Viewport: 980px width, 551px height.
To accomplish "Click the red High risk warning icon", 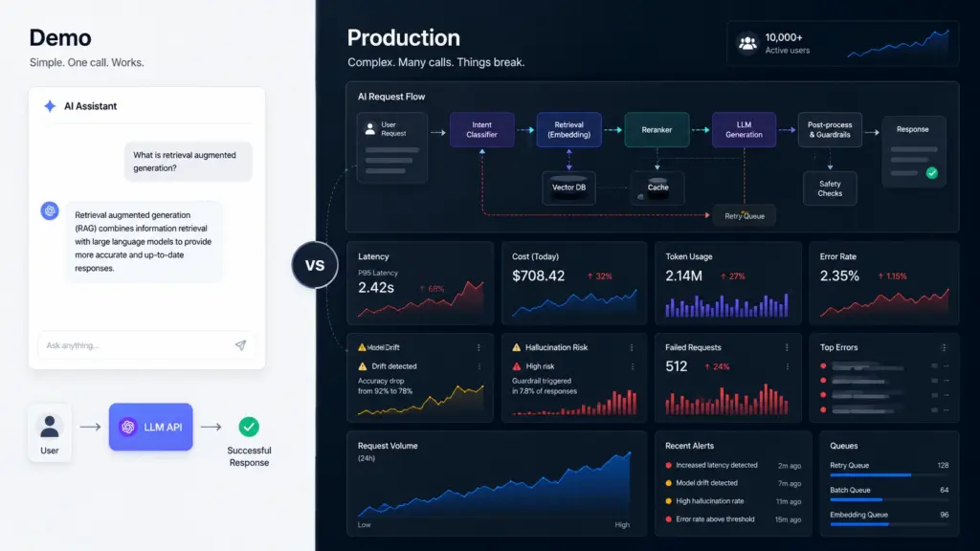I will [516, 366].
